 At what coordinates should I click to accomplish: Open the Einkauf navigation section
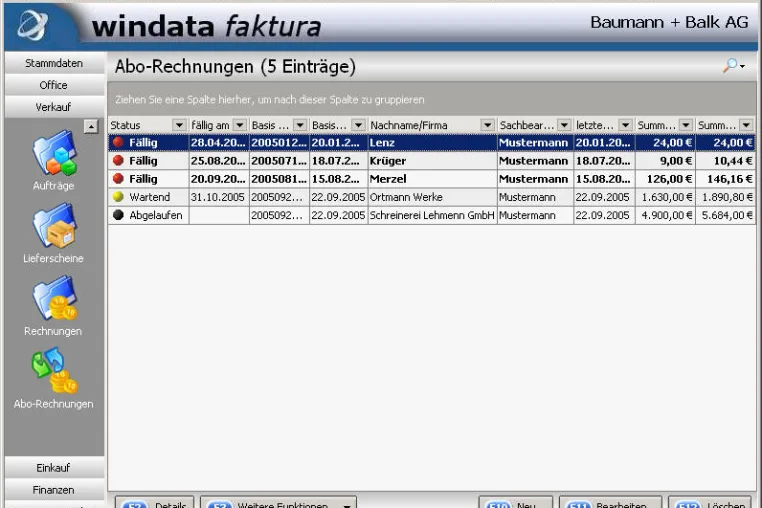point(54,468)
